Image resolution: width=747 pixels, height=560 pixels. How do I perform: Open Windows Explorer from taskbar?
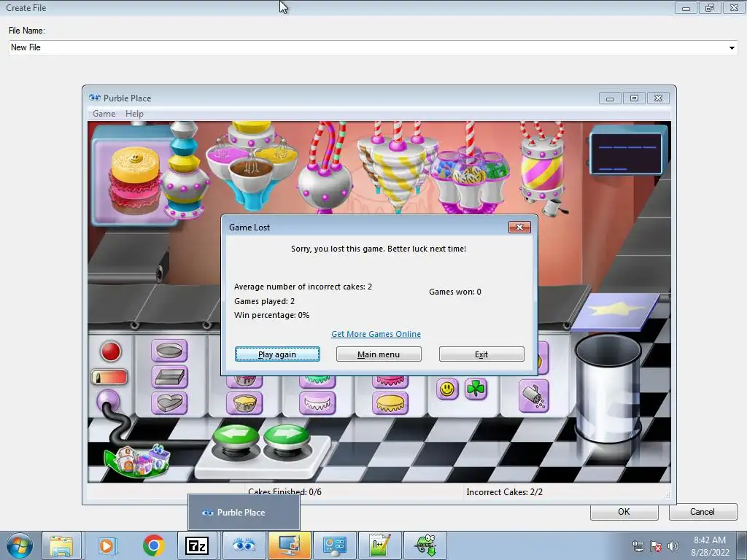point(61,545)
